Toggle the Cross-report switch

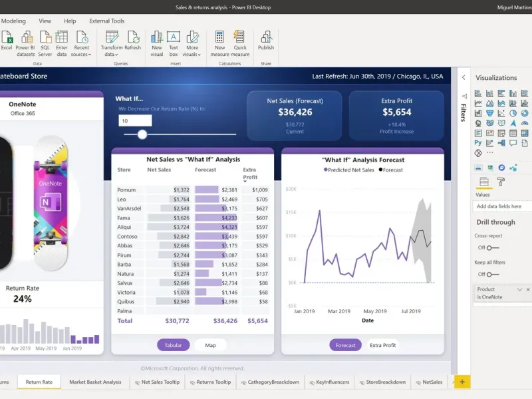pyautogui.click(x=492, y=247)
